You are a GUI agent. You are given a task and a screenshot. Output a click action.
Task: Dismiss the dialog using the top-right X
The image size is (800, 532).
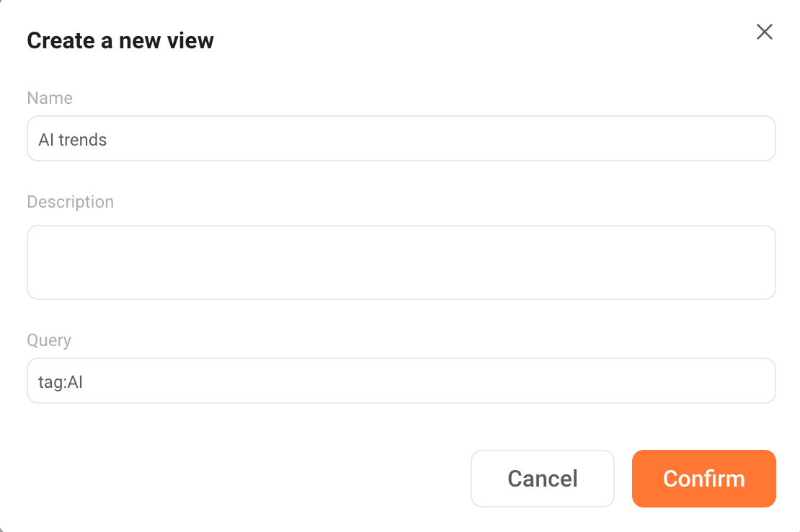(764, 32)
